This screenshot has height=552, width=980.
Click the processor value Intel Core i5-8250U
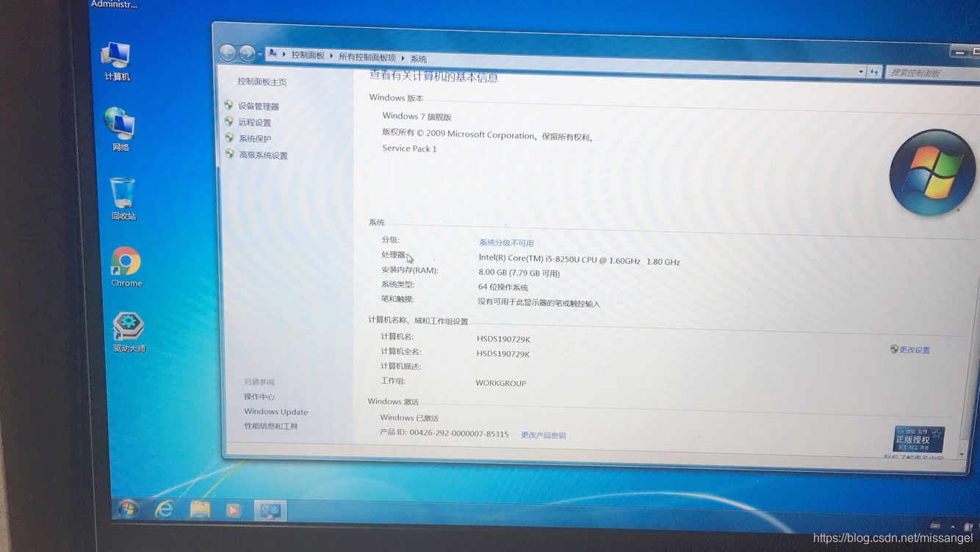[x=579, y=259]
